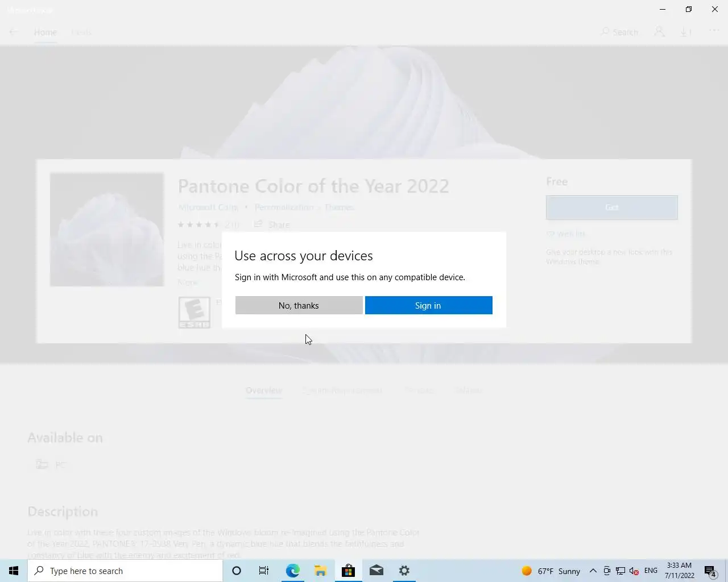Click the Meet Now tray icon
This screenshot has width=728, height=582.
(x=607, y=571)
